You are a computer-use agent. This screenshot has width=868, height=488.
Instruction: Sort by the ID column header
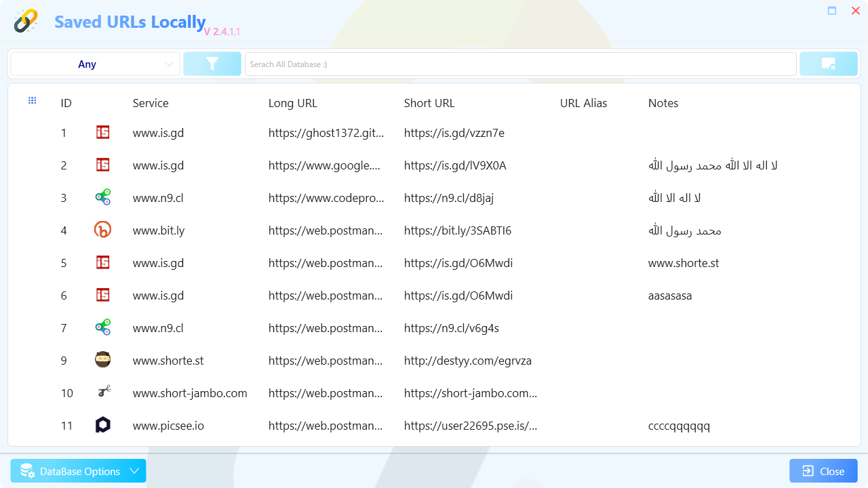[x=66, y=103]
